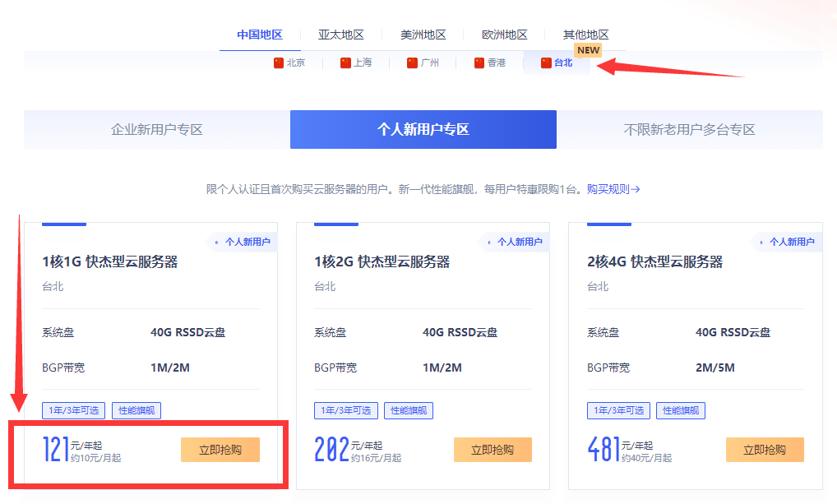Click 立即抢购 for the 1核2G server
This screenshot has height=504, width=837.
coord(492,450)
